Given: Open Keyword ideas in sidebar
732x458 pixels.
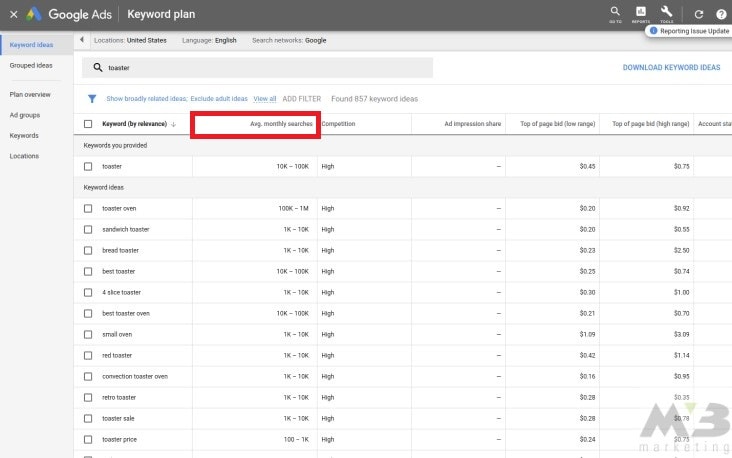Looking at the screenshot, I should pyautogui.click(x=31, y=45).
